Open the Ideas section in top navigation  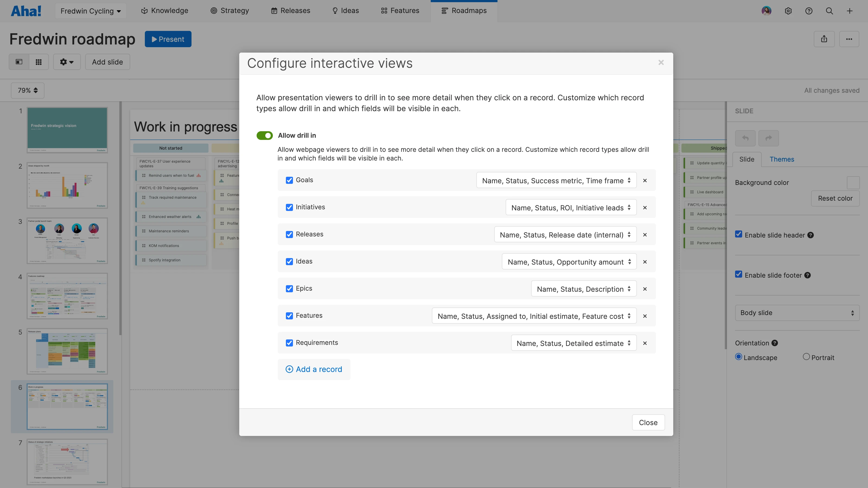(345, 11)
